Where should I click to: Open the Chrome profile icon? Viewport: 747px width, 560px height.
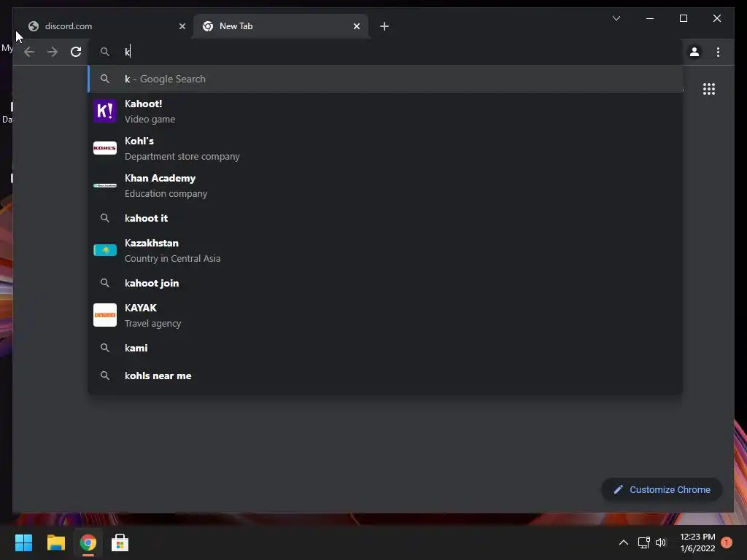click(x=694, y=52)
